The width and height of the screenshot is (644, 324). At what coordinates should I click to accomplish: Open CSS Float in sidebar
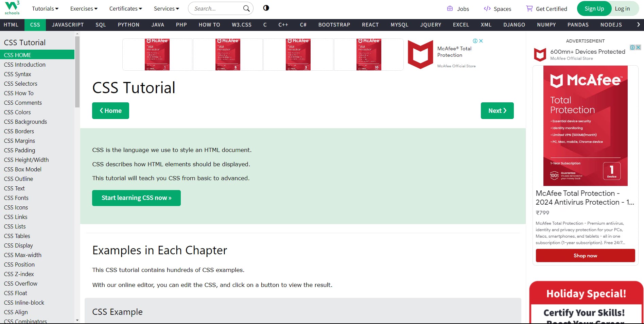tap(37, 293)
